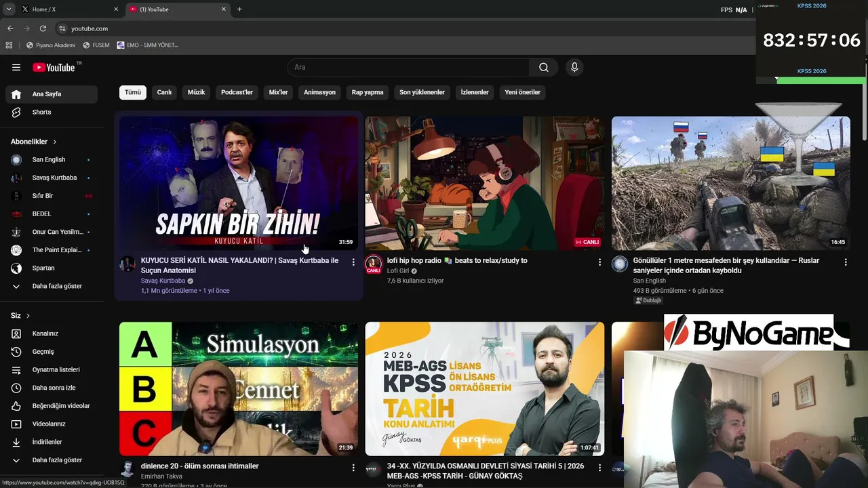The height and width of the screenshot is (488, 868).
Task: Click the Ara search field
Action: click(x=408, y=67)
